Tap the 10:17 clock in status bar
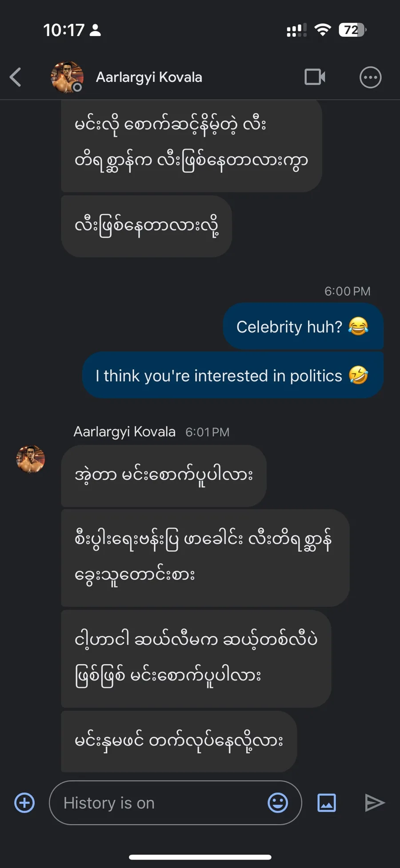This screenshot has height=868, width=400. coord(64,30)
